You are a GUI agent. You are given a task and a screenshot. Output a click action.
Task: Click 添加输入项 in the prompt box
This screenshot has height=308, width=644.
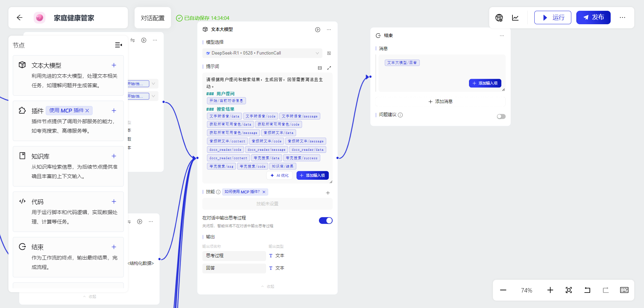click(x=313, y=175)
